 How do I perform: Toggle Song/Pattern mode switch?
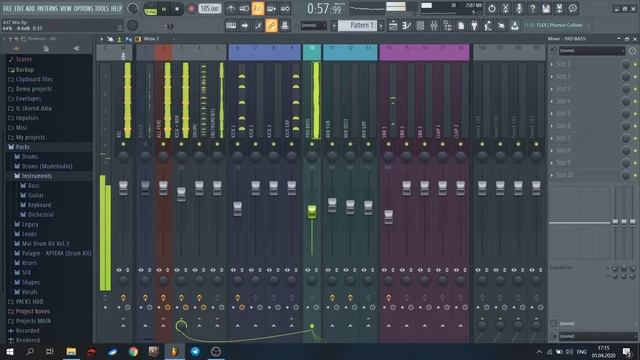coord(151,9)
